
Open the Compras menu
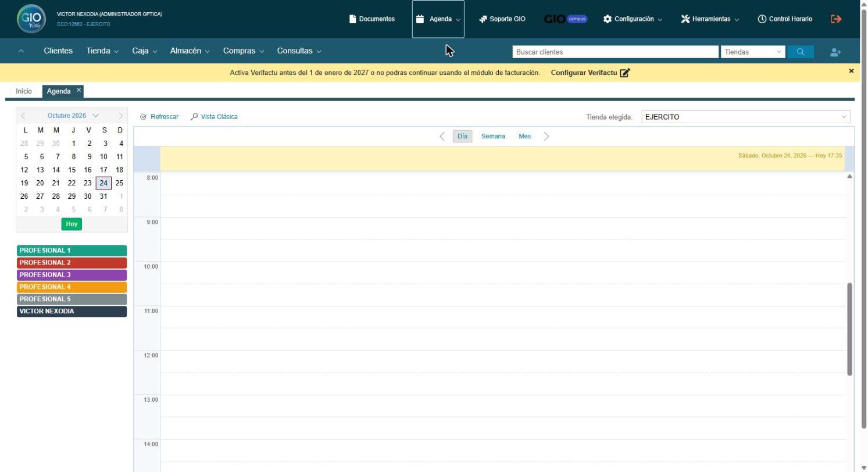coord(244,51)
